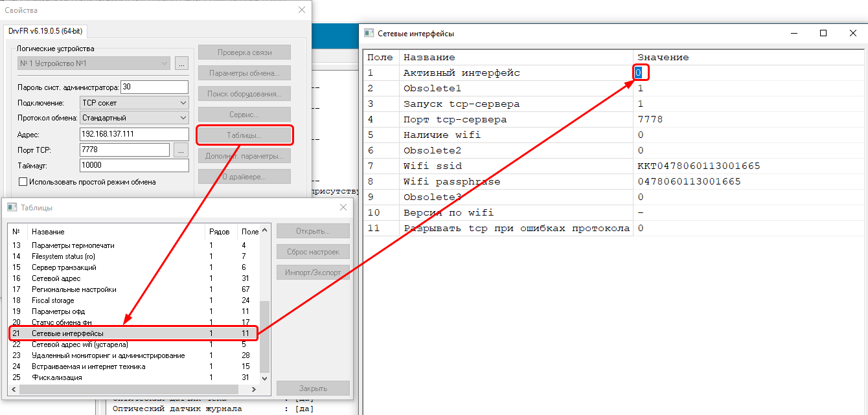Image resolution: width=868 pixels, height=415 pixels.
Task: Close the Свойства window with X
Action: [x=301, y=10]
